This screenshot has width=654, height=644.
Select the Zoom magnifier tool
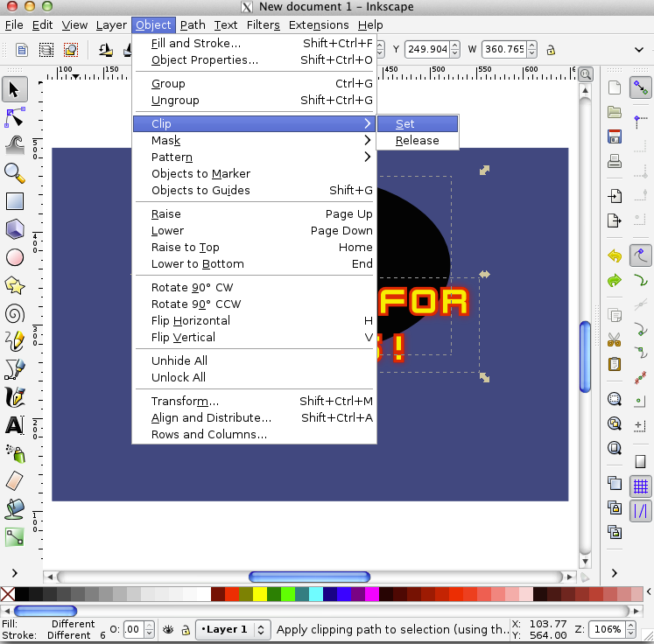pyautogui.click(x=15, y=172)
